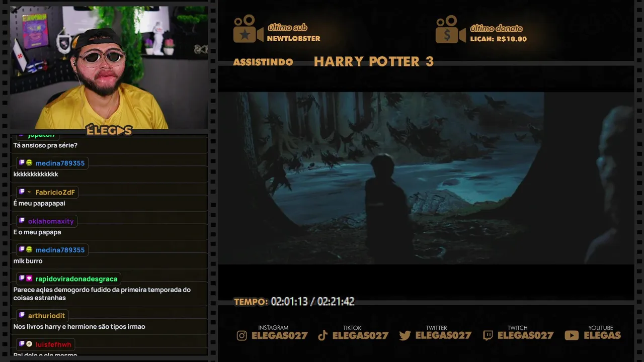Click the Harry Potter movie video frame

tap(426, 178)
